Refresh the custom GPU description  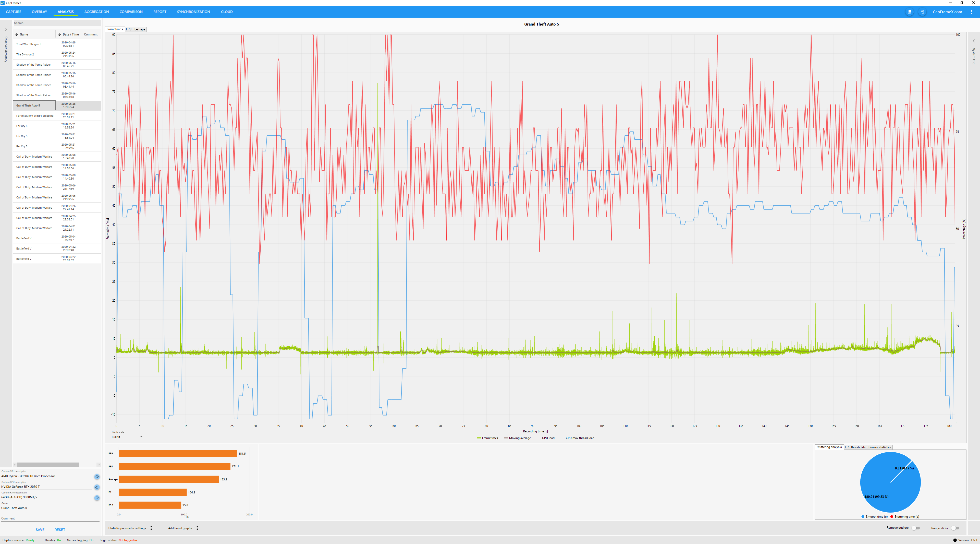pyautogui.click(x=97, y=487)
